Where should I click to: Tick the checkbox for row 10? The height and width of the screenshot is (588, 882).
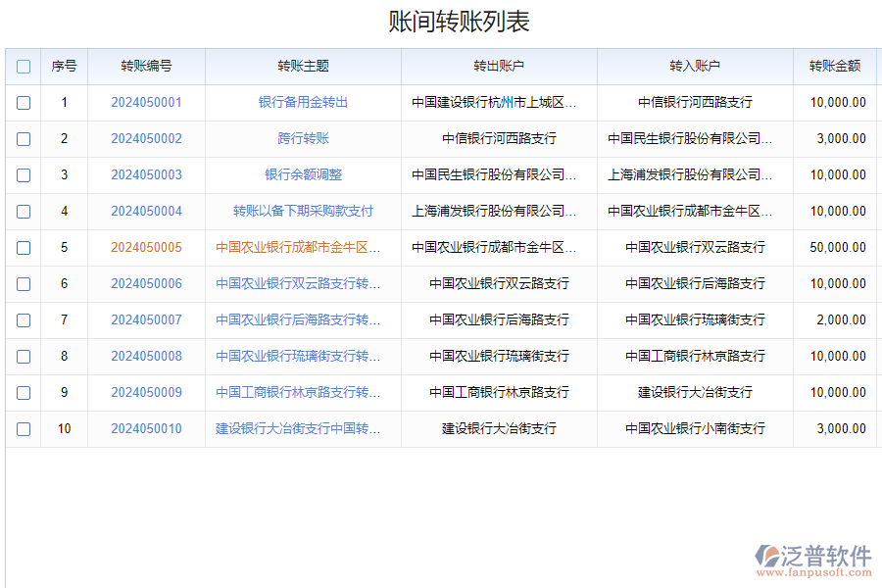click(x=24, y=429)
